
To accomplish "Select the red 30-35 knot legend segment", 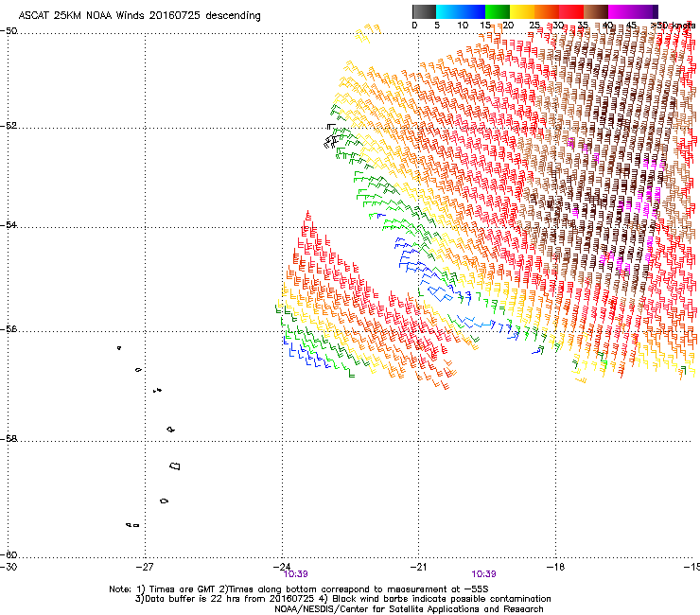I will coord(571,11).
